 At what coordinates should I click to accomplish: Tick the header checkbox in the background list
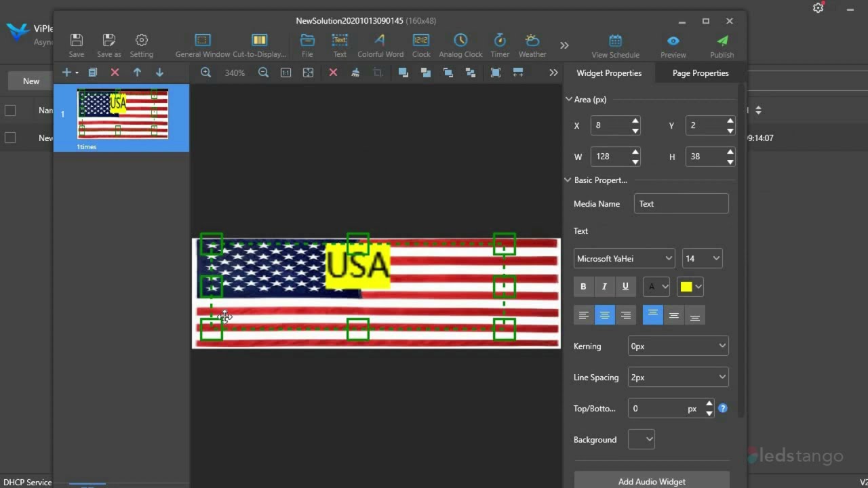click(x=10, y=110)
